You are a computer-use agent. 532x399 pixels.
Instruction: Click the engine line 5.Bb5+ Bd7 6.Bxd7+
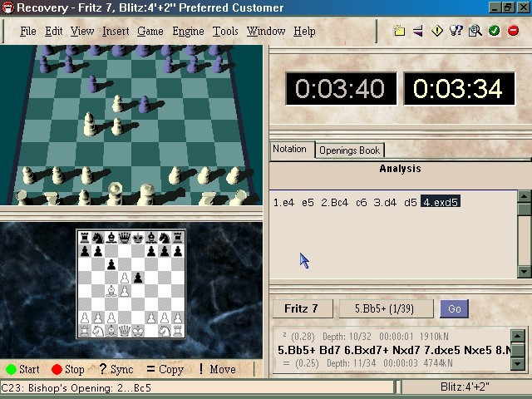click(x=393, y=350)
